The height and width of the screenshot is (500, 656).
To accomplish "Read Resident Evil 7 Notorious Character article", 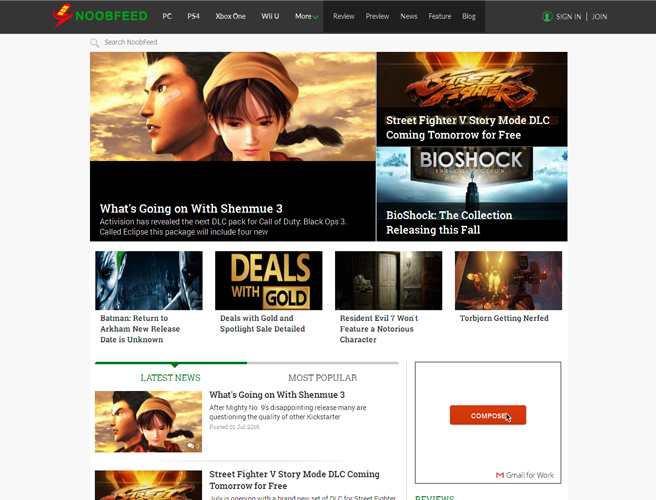I will point(379,329).
